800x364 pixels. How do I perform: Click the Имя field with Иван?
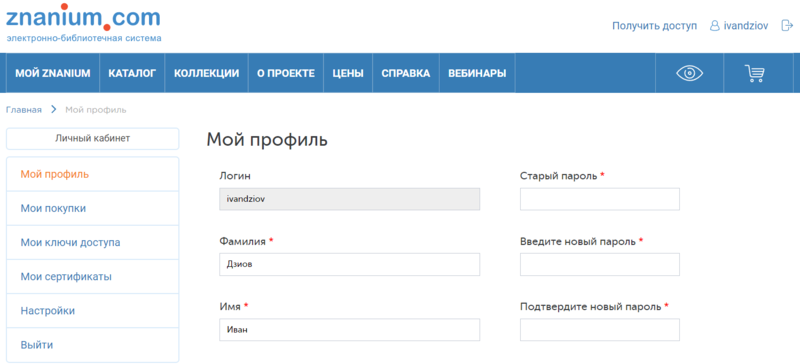point(349,330)
